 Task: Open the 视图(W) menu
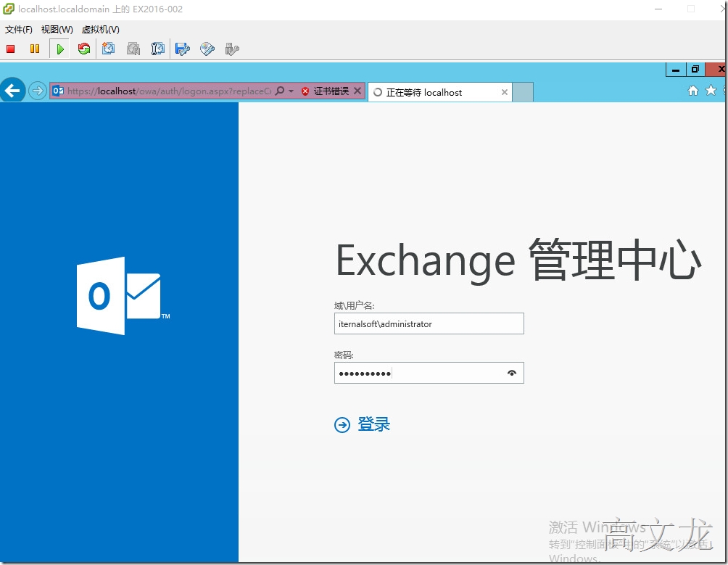pyautogui.click(x=57, y=30)
